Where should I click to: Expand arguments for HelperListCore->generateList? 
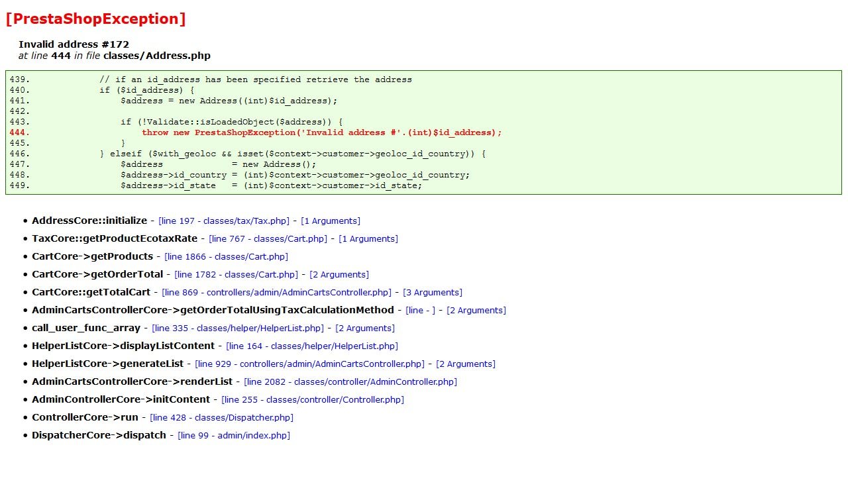466,364
